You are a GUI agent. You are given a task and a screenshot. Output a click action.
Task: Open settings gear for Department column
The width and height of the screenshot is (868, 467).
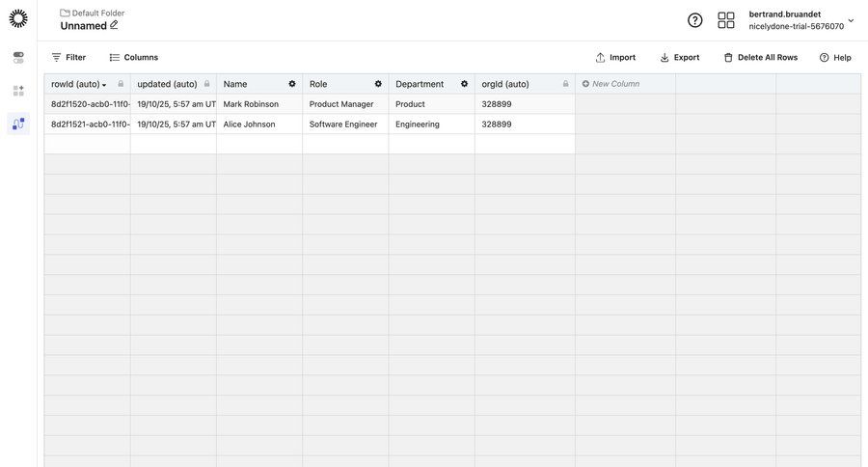pyautogui.click(x=464, y=84)
